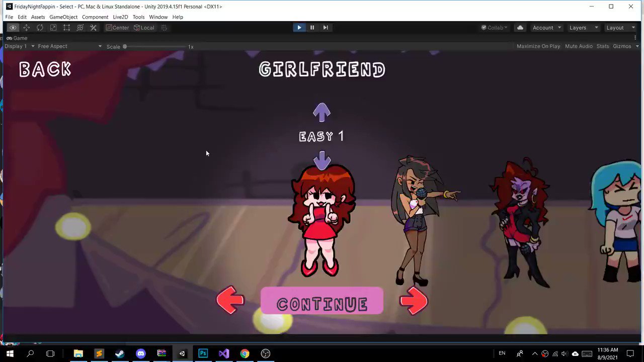Image resolution: width=644 pixels, height=362 pixels.
Task: Open the File menu
Action: click(x=9, y=17)
